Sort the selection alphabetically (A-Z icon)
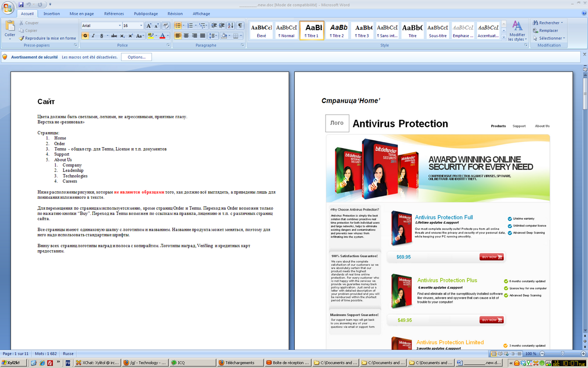The width and height of the screenshot is (588, 368). click(230, 25)
